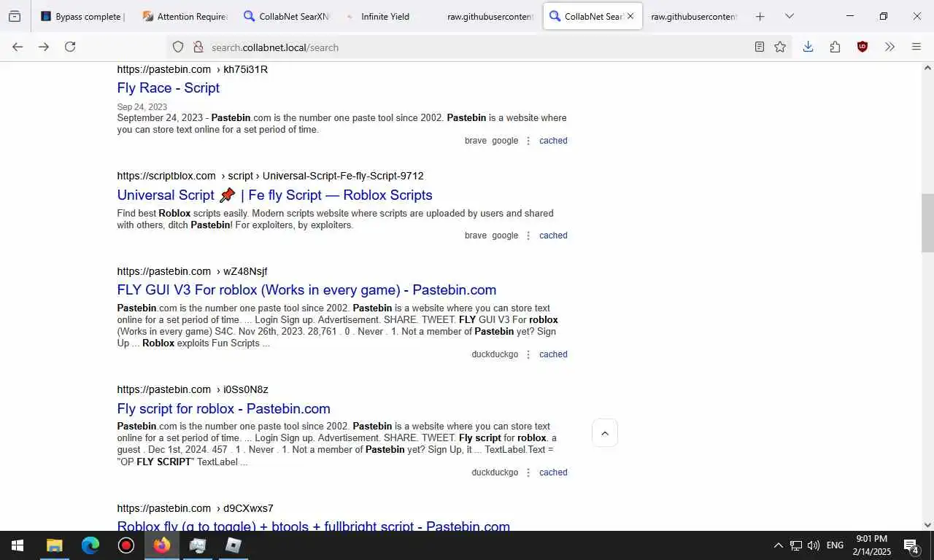Open volume control tray icon
Image resolution: width=934 pixels, height=560 pixels.
(x=814, y=545)
